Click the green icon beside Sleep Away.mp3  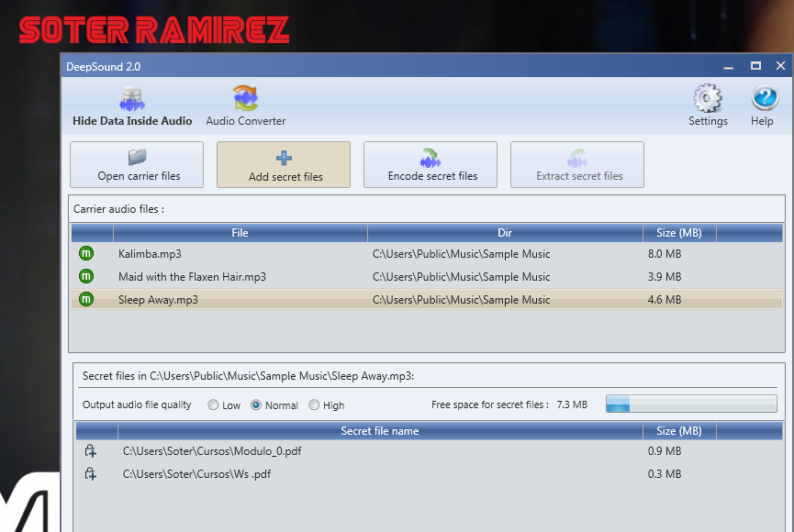tap(86, 300)
